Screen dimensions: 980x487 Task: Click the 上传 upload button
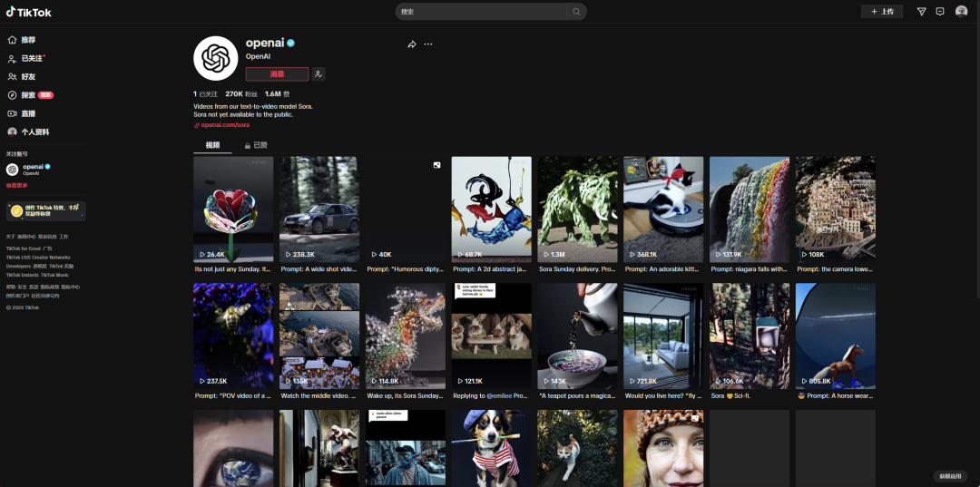click(882, 11)
